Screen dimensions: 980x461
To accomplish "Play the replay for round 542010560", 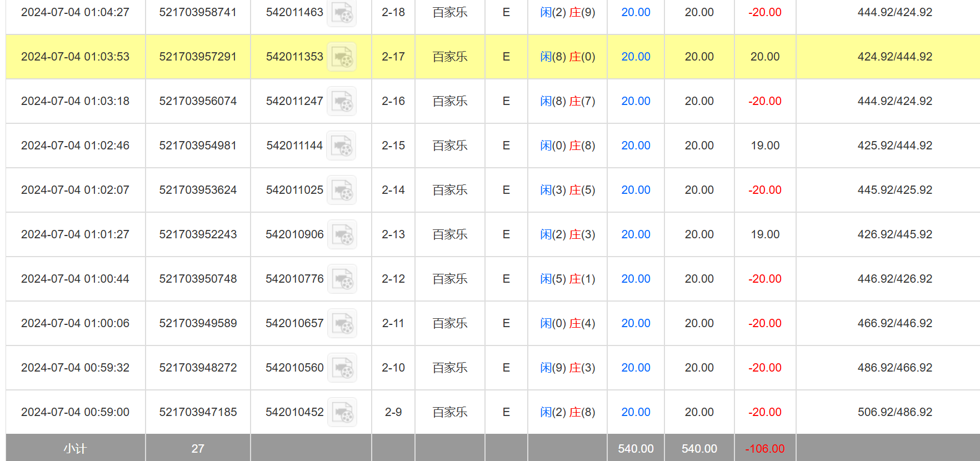I will point(342,368).
